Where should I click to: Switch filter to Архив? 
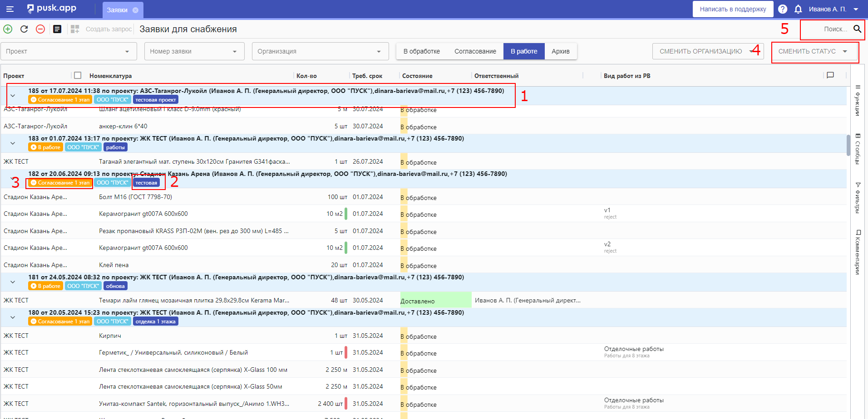560,51
